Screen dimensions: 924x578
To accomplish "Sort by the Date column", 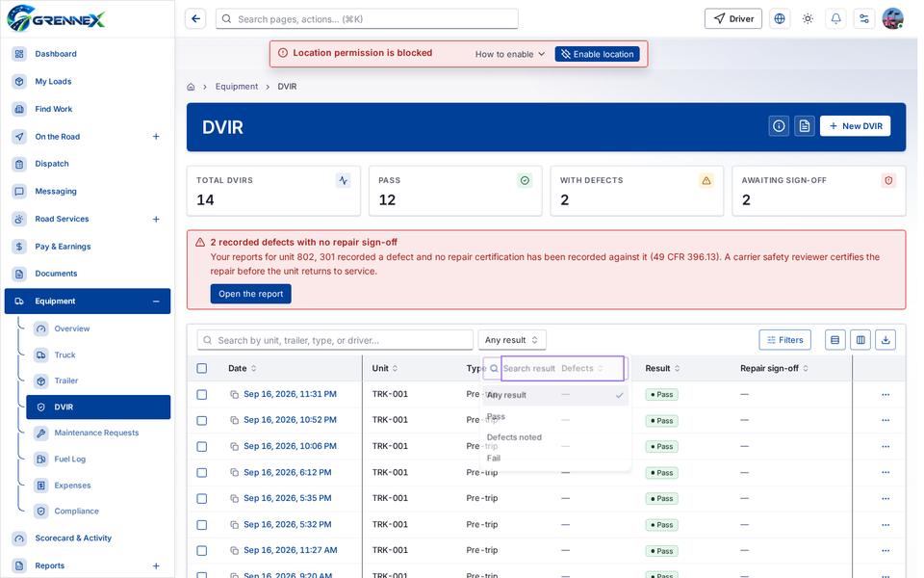I will point(243,368).
